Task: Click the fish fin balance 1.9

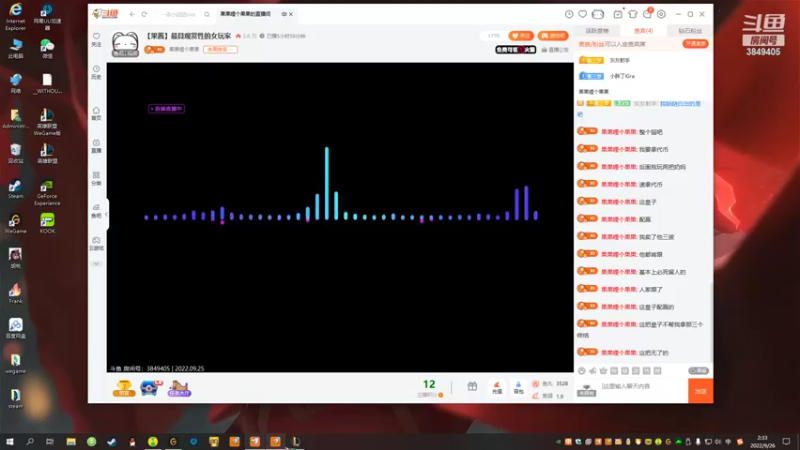Action: pos(548,396)
